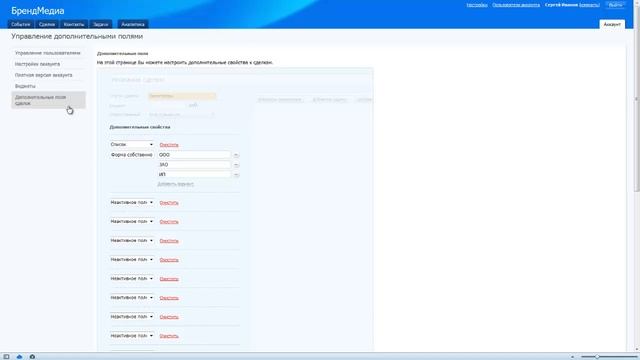Click the Выйти button
The height and width of the screenshot is (360, 640).
pos(616,5)
